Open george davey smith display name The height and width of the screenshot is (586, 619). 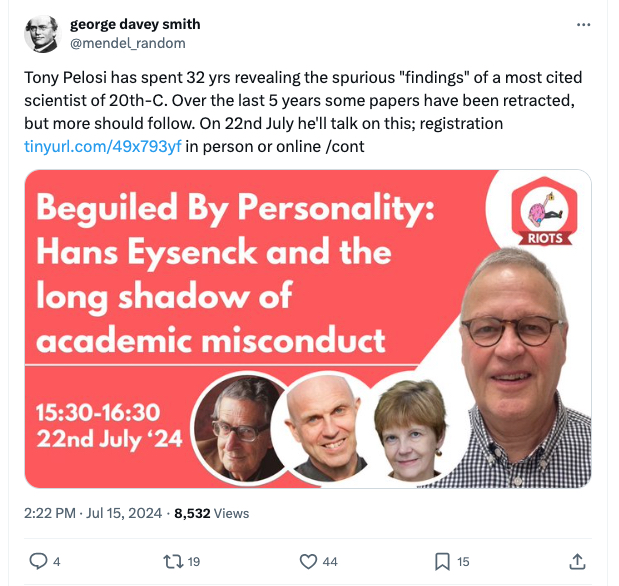click(135, 24)
